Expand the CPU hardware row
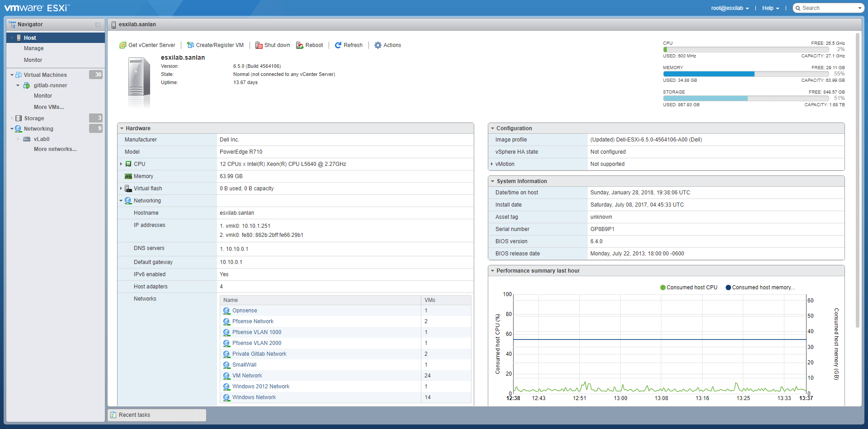The height and width of the screenshot is (429, 868). coord(121,164)
